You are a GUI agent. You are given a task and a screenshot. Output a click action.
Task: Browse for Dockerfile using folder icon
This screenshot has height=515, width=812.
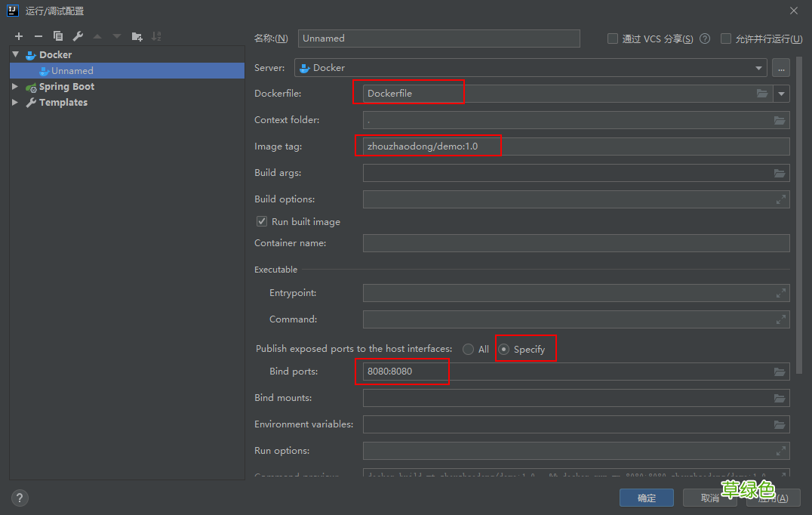pyautogui.click(x=762, y=94)
